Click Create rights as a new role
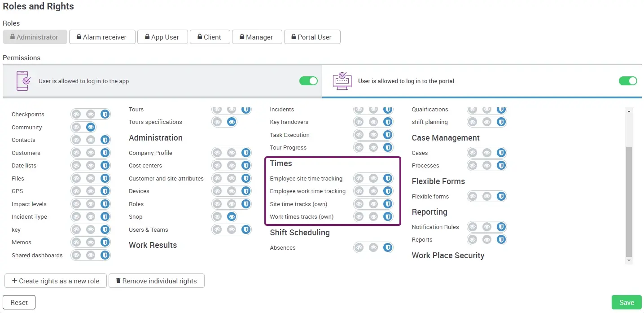Screen dimensions: 644x313 pos(56,281)
